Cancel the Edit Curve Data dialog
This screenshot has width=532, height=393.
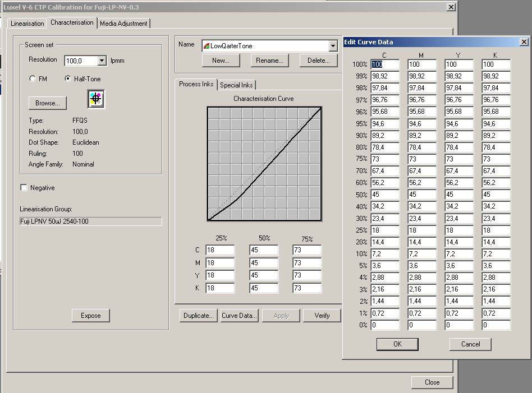click(470, 344)
